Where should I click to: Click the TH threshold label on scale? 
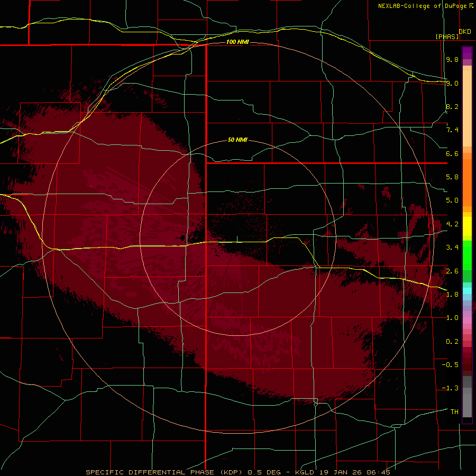coord(454,412)
